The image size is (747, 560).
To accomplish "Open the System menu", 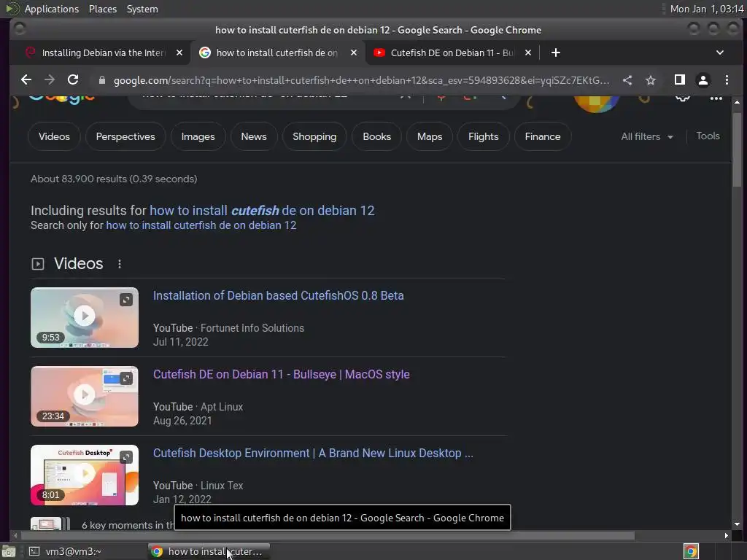I will click(x=142, y=9).
